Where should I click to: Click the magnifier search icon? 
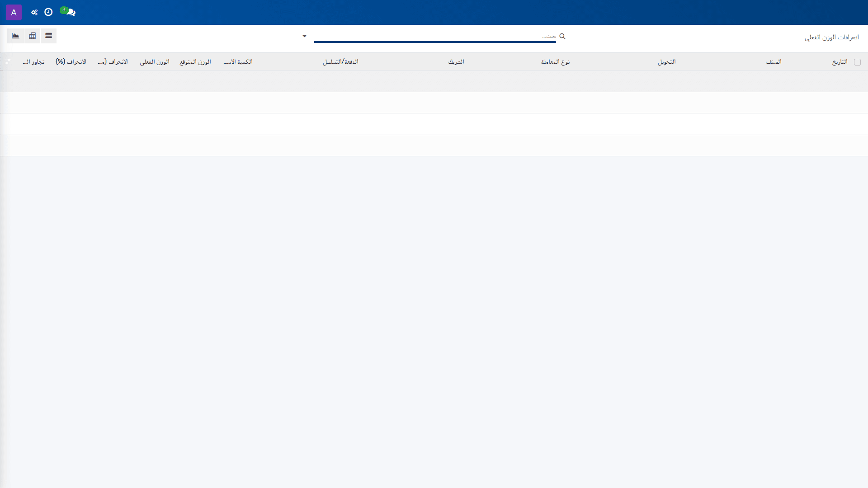[x=562, y=36]
